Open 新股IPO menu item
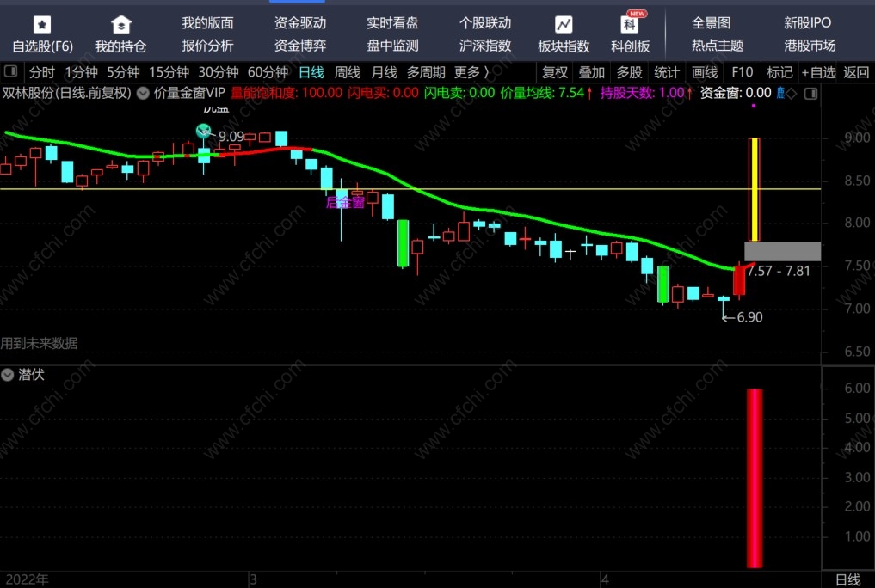875x588 pixels. [x=808, y=23]
